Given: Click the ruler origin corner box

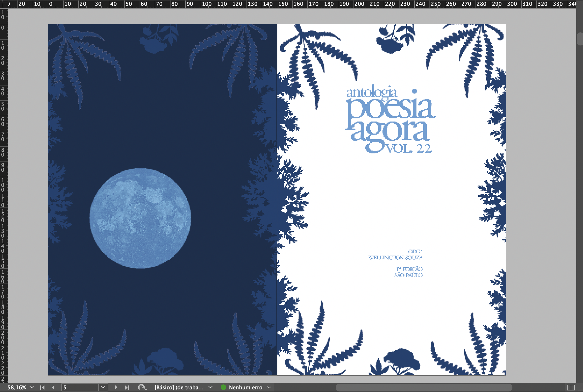Looking at the screenshot, I should pos(4,4).
